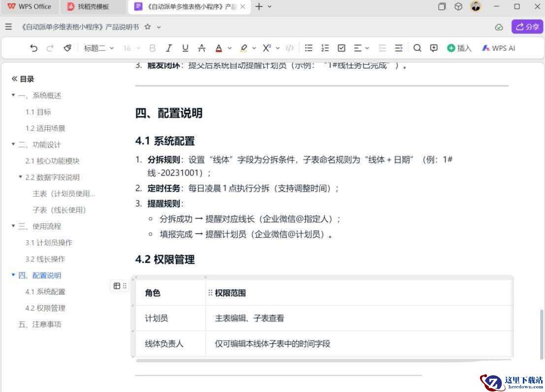
Task: Open the cube apps icon in title bar
Action: 458,6
